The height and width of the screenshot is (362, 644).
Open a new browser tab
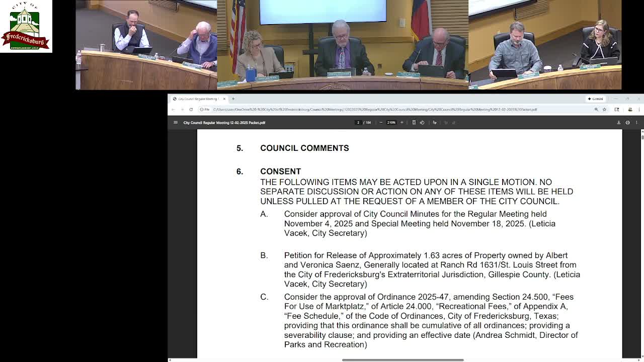[x=233, y=99]
